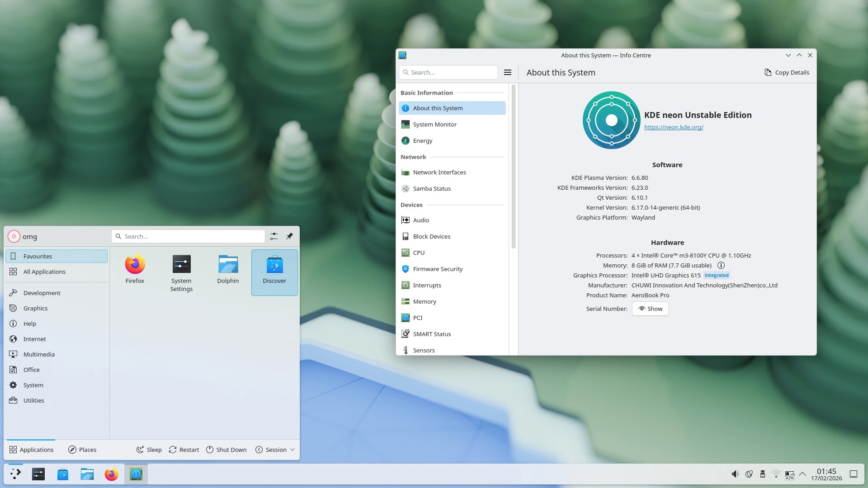Pin the application launcher open
Screen dimensions: 868x488
289,236
